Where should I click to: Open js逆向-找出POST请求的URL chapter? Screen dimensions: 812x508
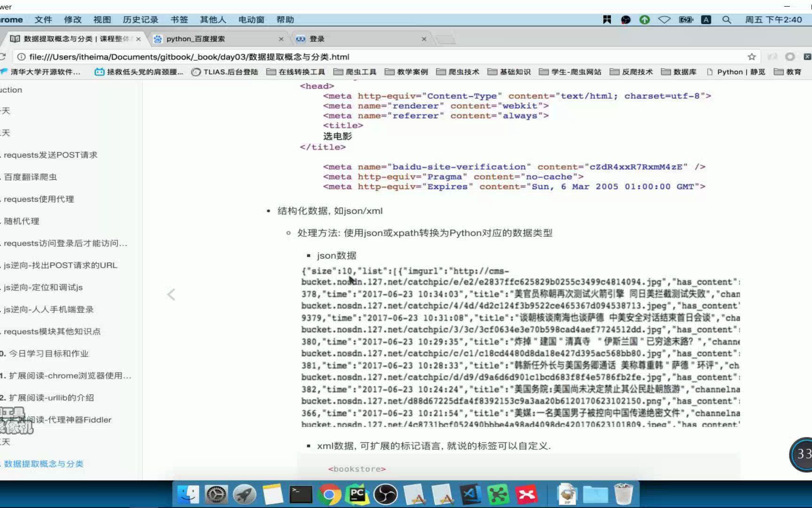tap(60, 265)
